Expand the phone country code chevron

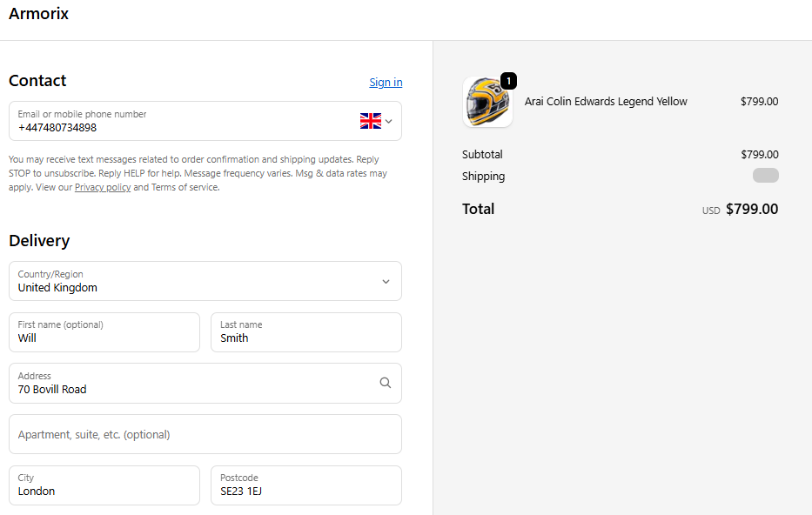tap(389, 121)
